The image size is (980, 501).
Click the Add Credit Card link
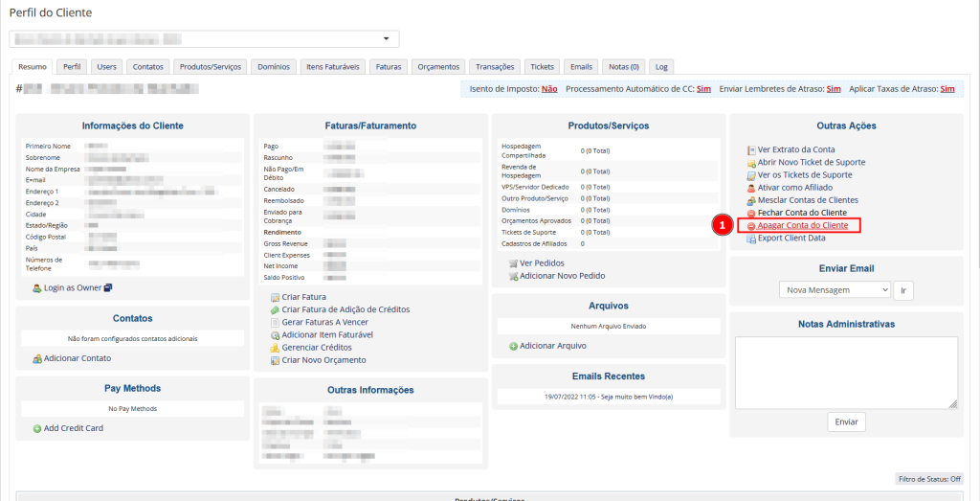click(74, 428)
